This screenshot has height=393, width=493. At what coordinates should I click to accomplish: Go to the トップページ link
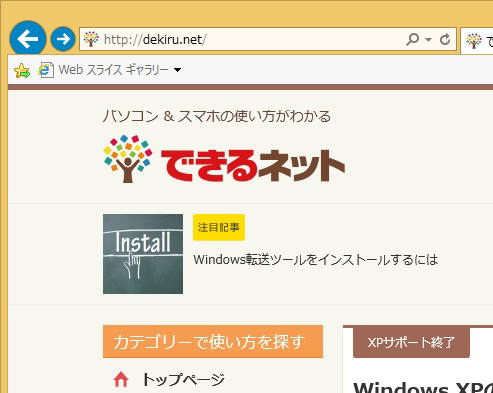click(183, 380)
